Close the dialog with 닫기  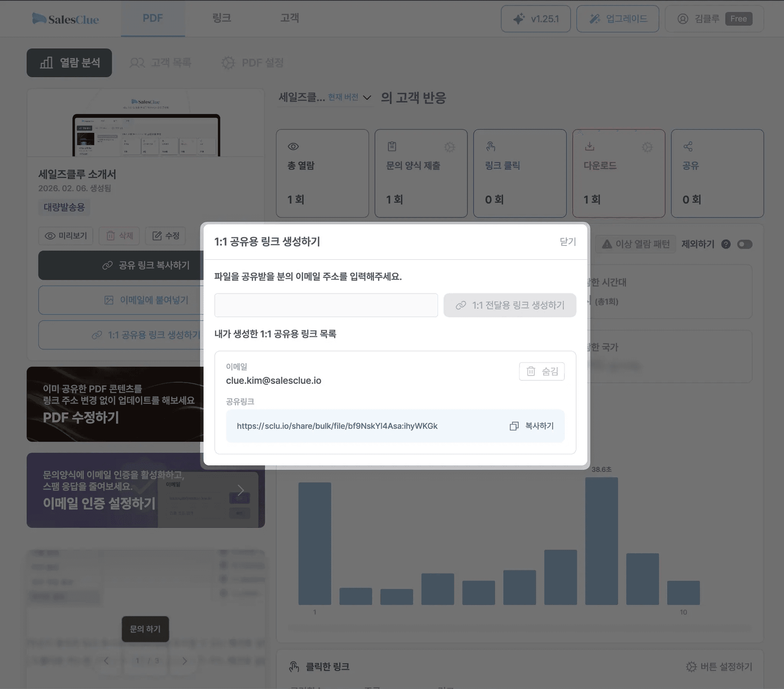[568, 242]
